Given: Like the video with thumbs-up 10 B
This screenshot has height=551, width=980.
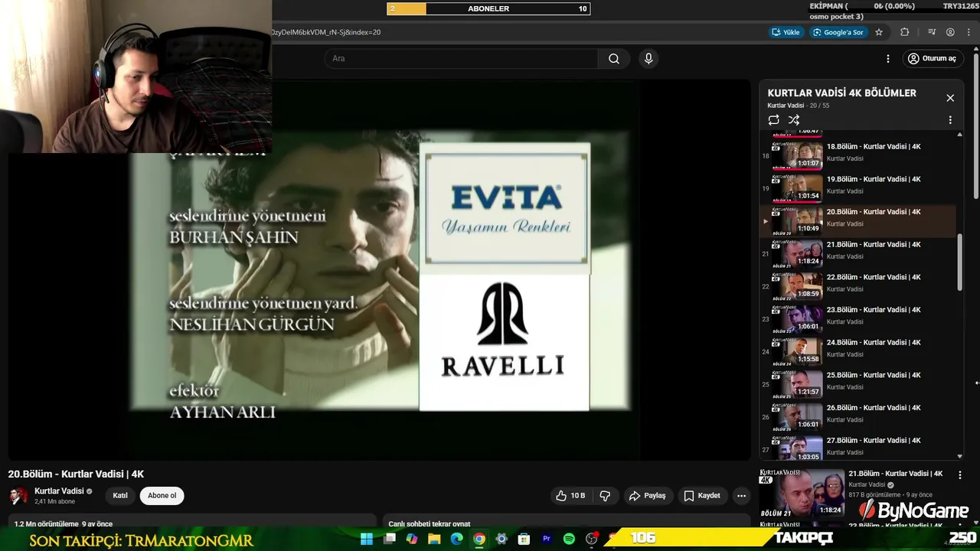Looking at the screenshot, I should 570,496.
